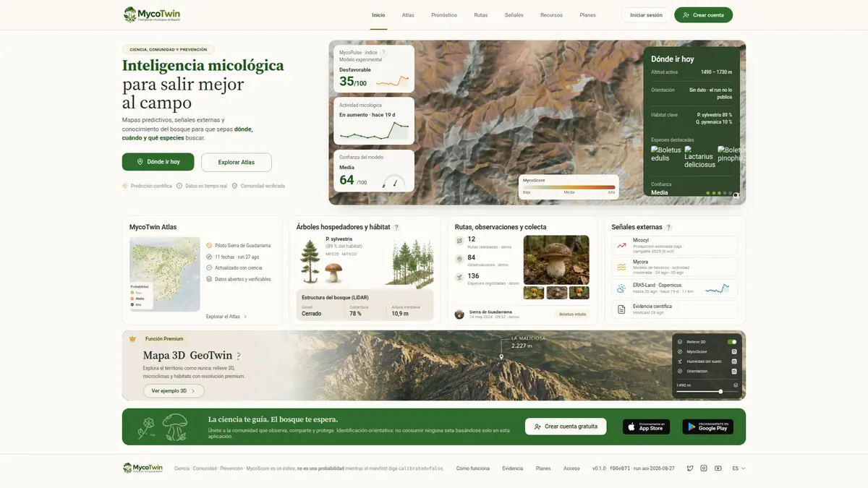The height and width of the screenshot is (488, 868).
Task: Toggle the Humedad del suelo layer checkbox
Action: (x=734, y=361)
